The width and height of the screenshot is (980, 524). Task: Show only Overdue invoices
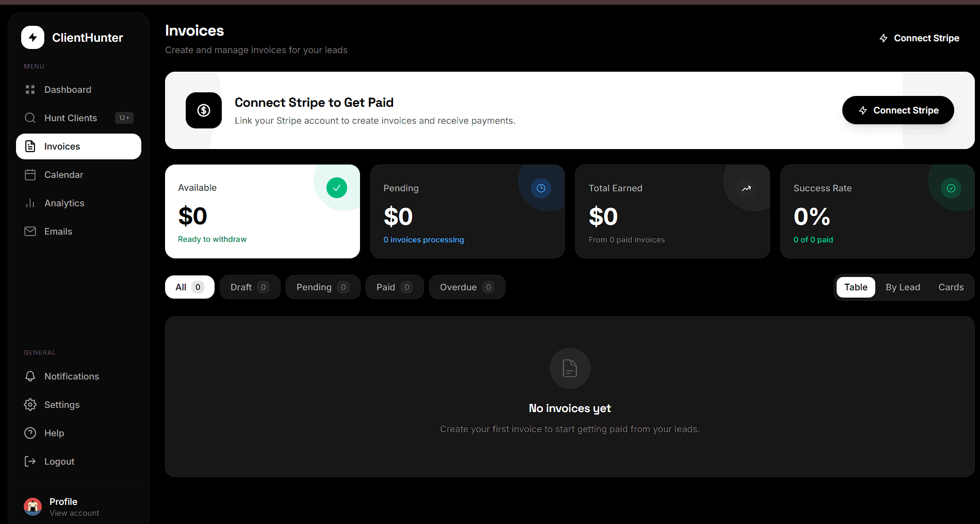click(x=467, y=287)
